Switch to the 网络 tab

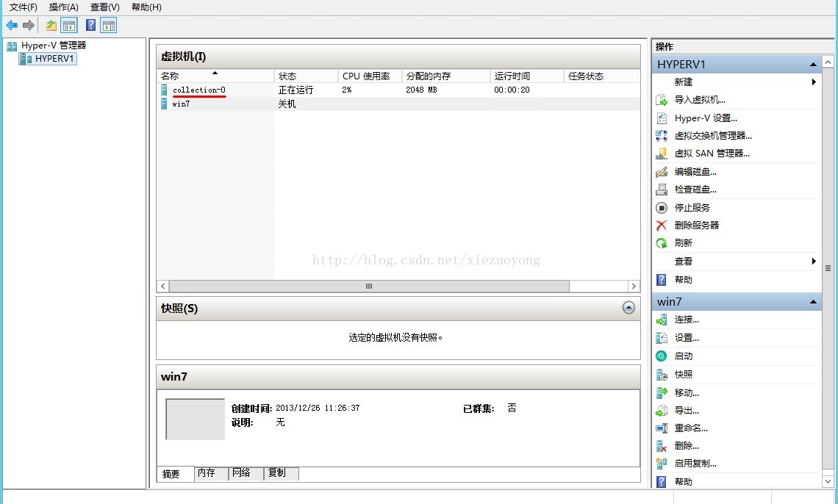point(246,473)
